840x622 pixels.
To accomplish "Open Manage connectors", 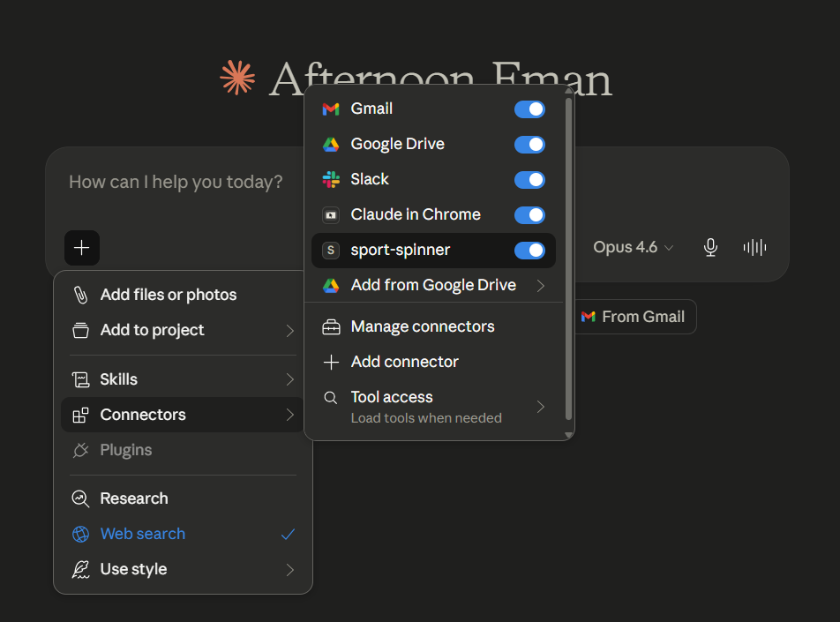I will tap(433, 326).
